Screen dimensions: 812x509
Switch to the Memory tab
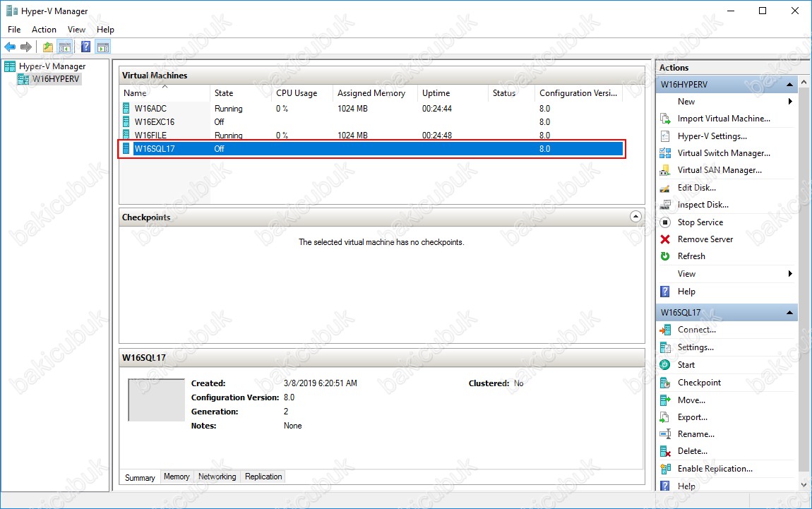[177, 477]
